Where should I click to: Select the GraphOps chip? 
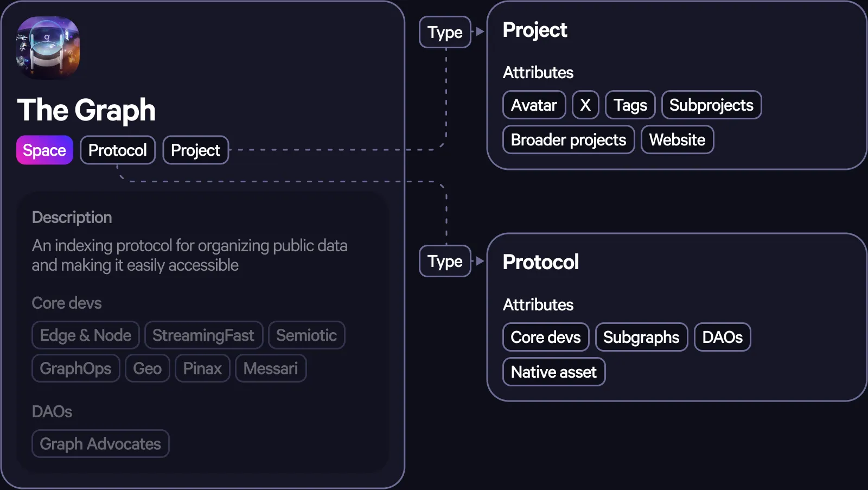tap(76, 368)
